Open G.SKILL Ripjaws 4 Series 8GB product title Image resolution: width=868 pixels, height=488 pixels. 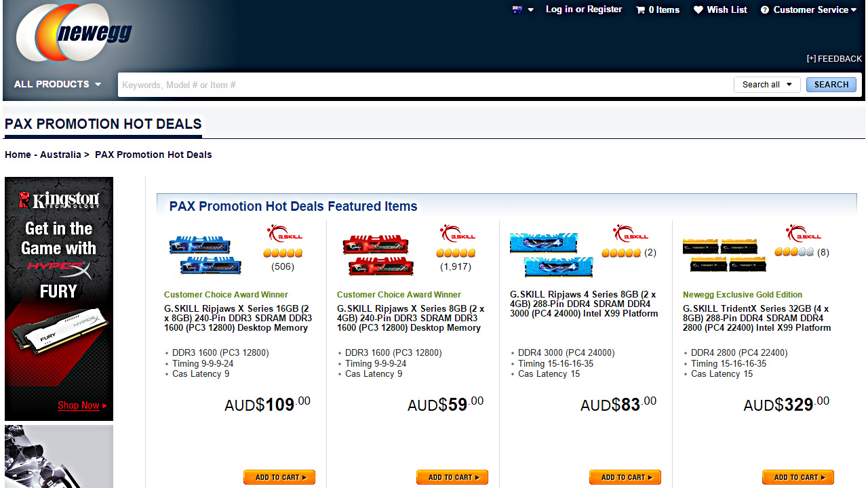pyautogui.click(x=584, y=304)
